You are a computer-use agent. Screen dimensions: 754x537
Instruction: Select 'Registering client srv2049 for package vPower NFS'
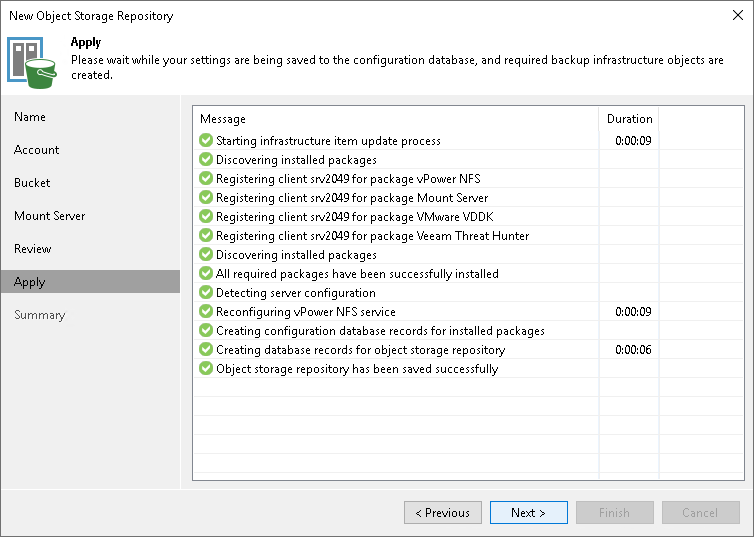348,179
